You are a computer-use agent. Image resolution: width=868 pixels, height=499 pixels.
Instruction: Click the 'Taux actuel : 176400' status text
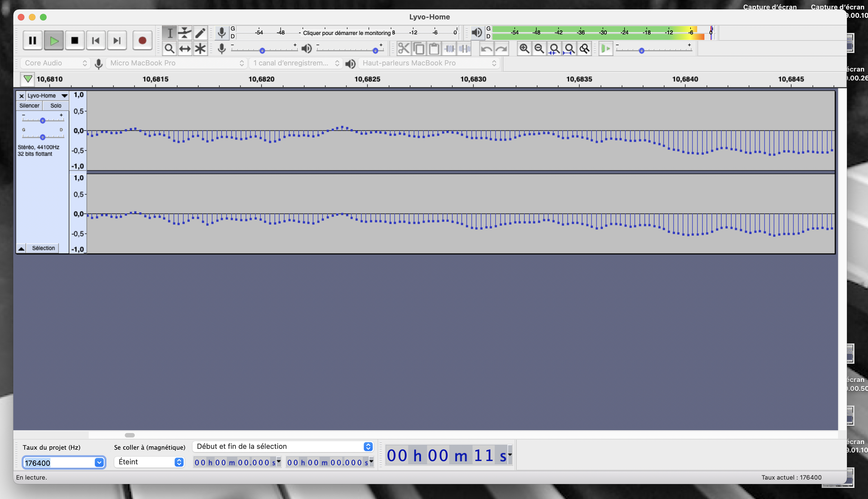(791, 477)
